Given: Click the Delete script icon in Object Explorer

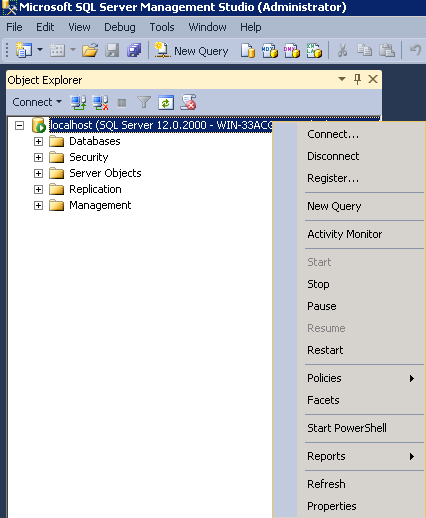Looking at the screenshot, I should pos(188,102).
